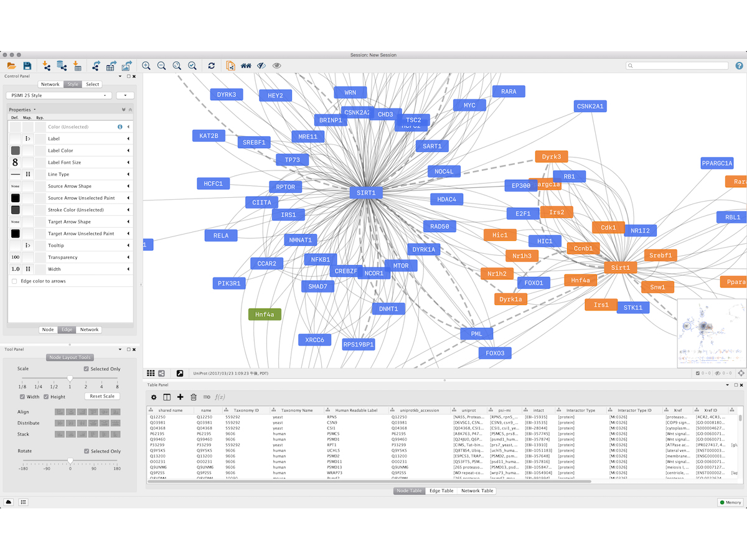This screenshot has width=747, height=560.
Task: Expand the Label Font Size property arrow
Action: pos(129,162)
